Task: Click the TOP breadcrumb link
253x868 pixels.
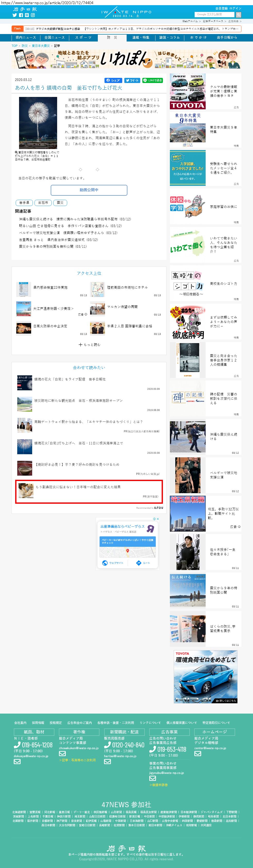Action: 14,46
